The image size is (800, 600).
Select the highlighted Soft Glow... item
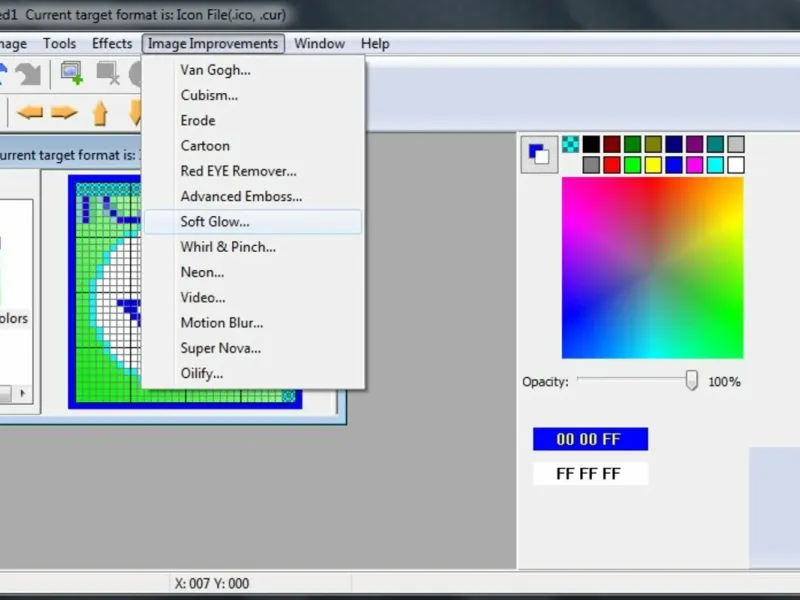253,221
